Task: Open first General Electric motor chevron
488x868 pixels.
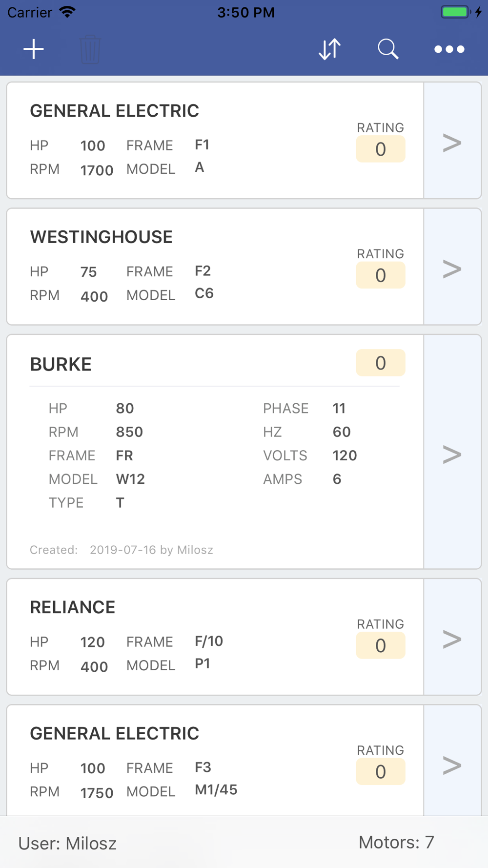Action: tap(452, 142)
